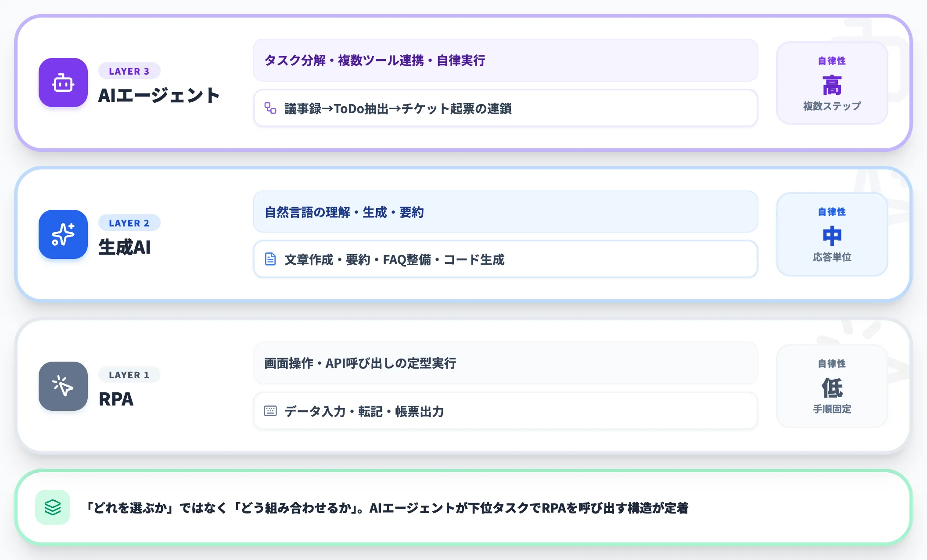Viewport: 927px width, 560px height.
Task: Click the keyboard icon beside データ入力・転記
Action: click(270, 411)
